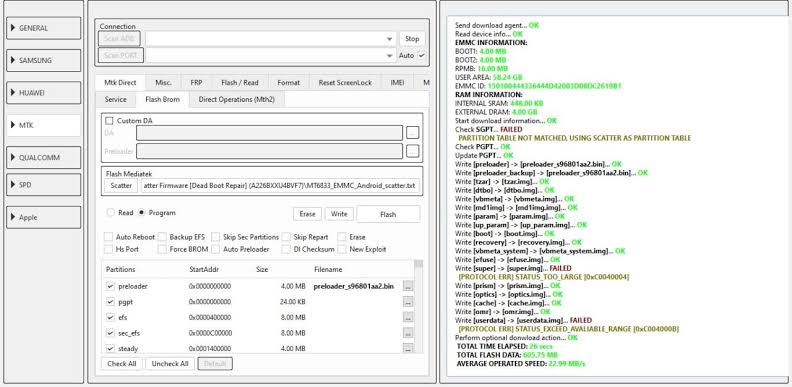The image size is (792, 387).
Task: Enable the Force BROM checkbox
Action: [x=162, y=249]
